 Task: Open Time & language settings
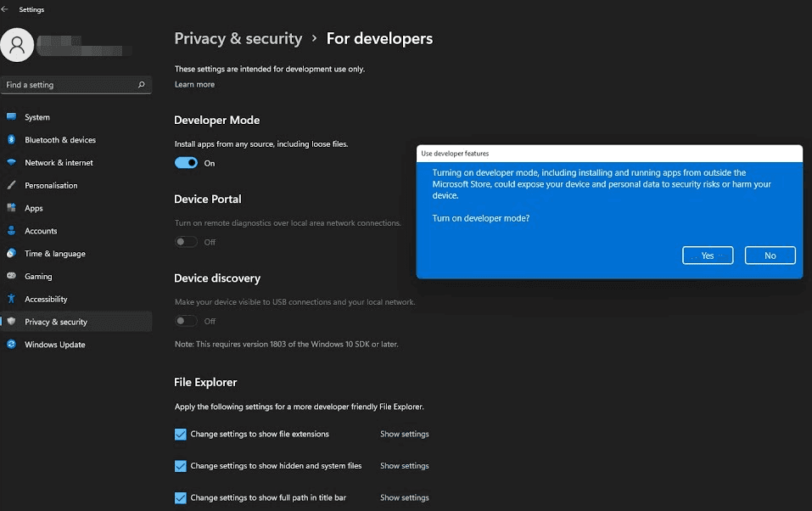[76, 254]
